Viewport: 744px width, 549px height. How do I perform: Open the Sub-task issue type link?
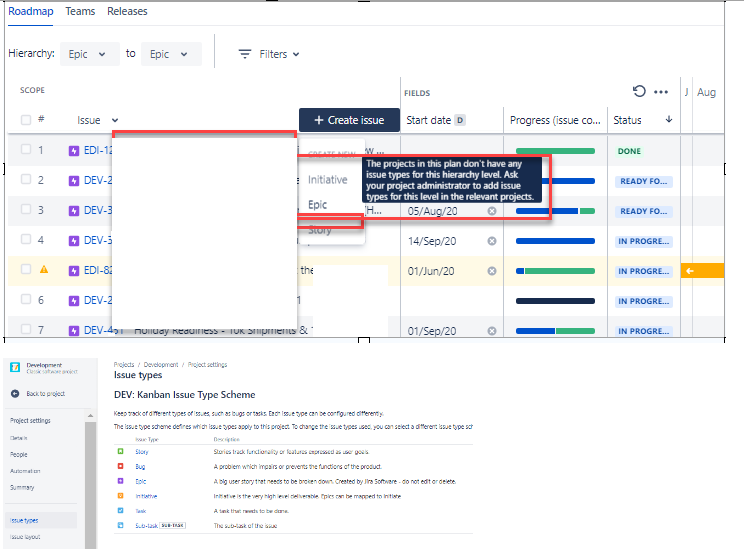[146, 526]
